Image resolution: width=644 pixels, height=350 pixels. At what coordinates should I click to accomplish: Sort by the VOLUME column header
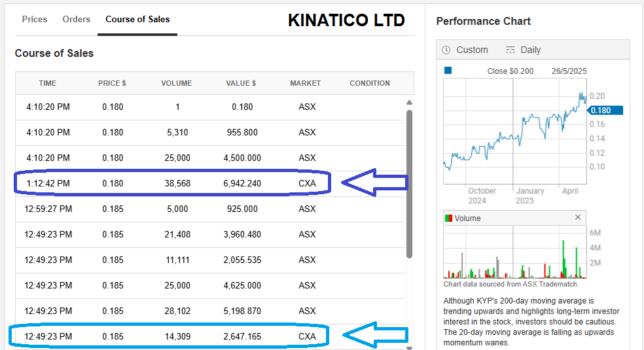[x=177, y=83]
